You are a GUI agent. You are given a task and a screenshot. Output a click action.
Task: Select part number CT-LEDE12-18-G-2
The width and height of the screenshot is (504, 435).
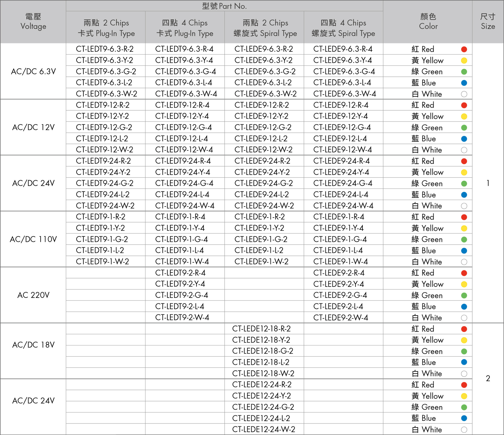(x=262, y=351)
